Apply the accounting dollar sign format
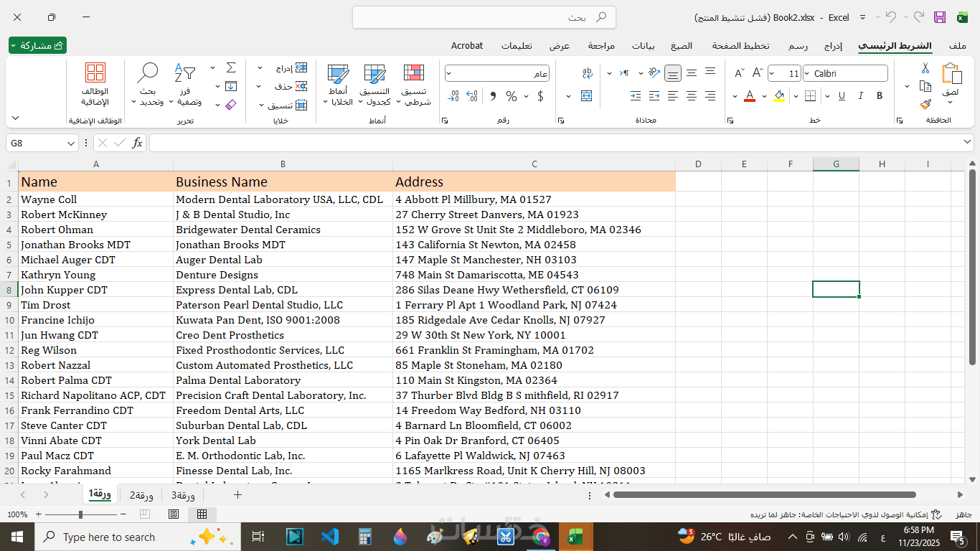Screen dimensions: 980x551 (x=540, y=96)
